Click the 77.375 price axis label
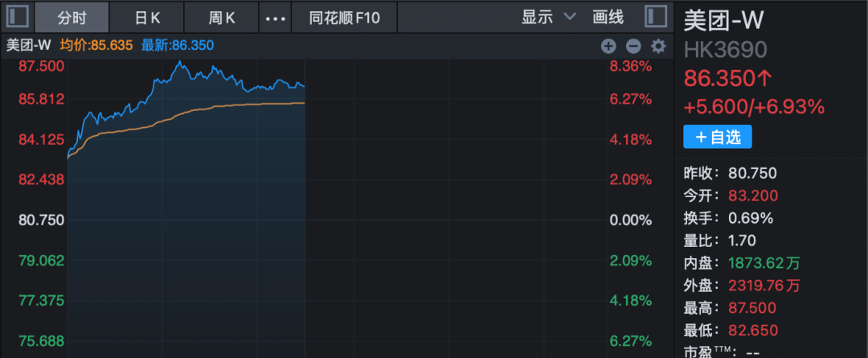 [42, 300]
